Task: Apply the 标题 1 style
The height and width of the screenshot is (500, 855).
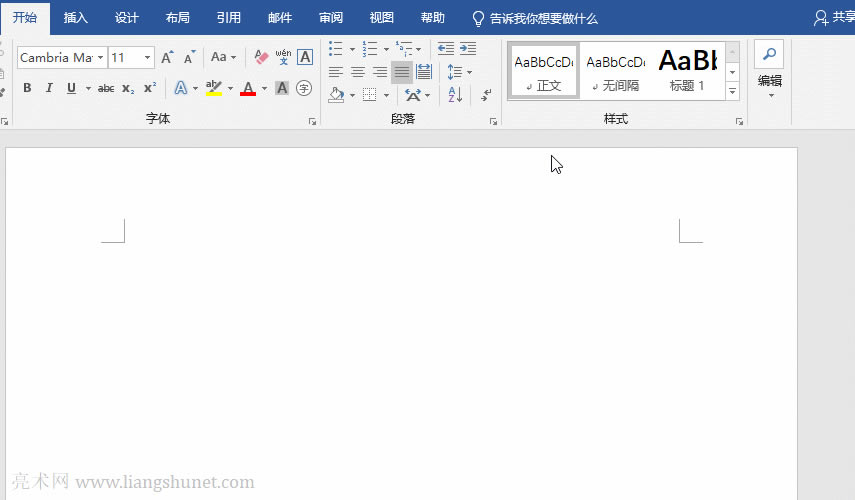Action: pyautogui.click(x=688, y=70)
